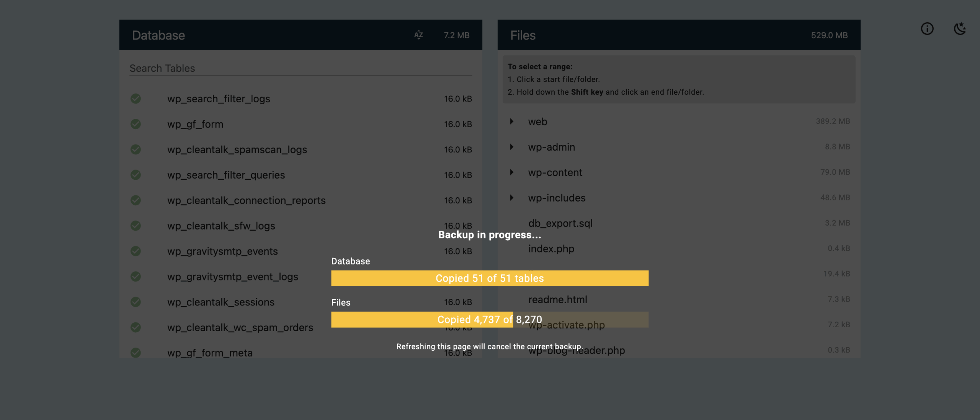Toggle wp_cleantalk_spamscan_logs table checkmark

136,149
